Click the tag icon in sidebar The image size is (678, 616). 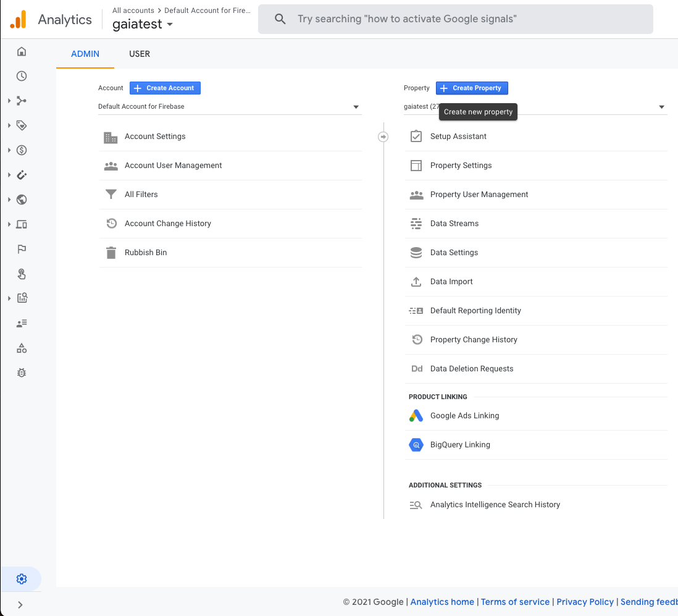click(22, 125)
